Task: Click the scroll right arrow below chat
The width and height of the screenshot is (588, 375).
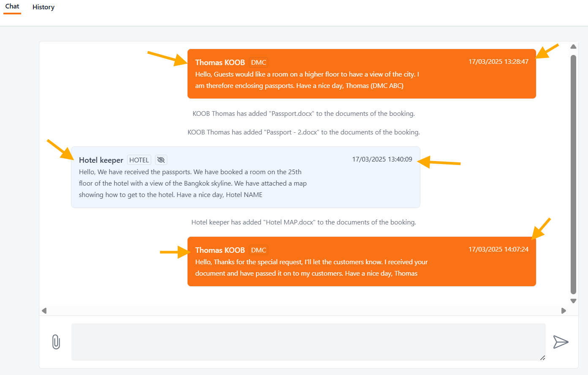Action: [x=563, y=311]
